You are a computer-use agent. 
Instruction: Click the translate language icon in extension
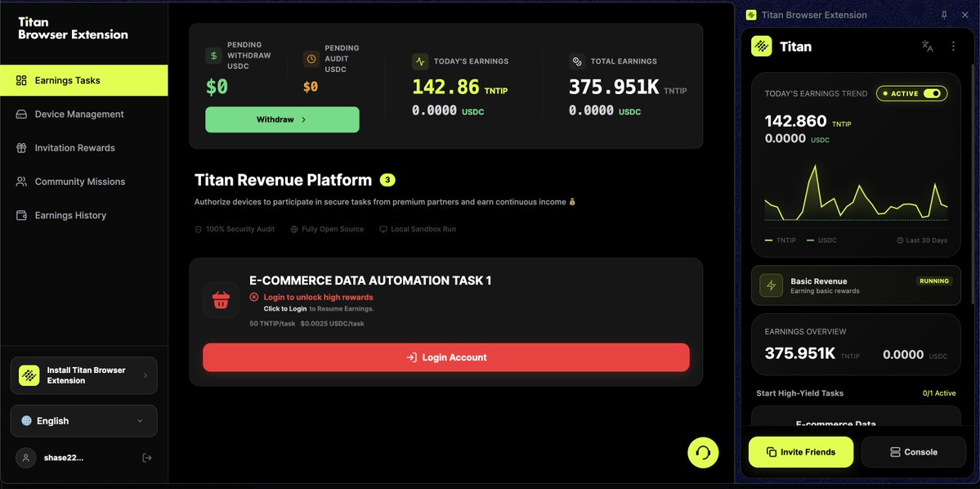tap(928, 46)
